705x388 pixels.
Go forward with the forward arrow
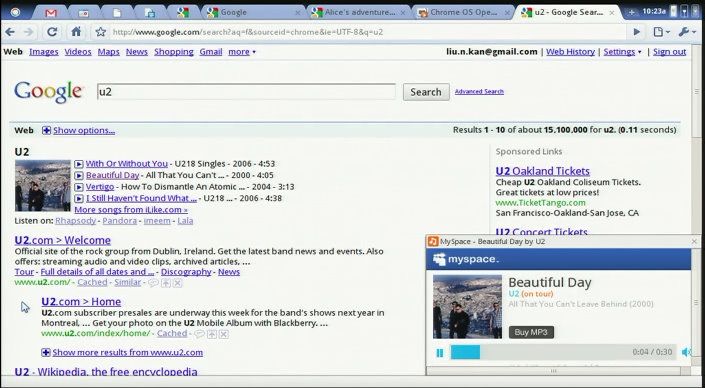click(28, 32)
